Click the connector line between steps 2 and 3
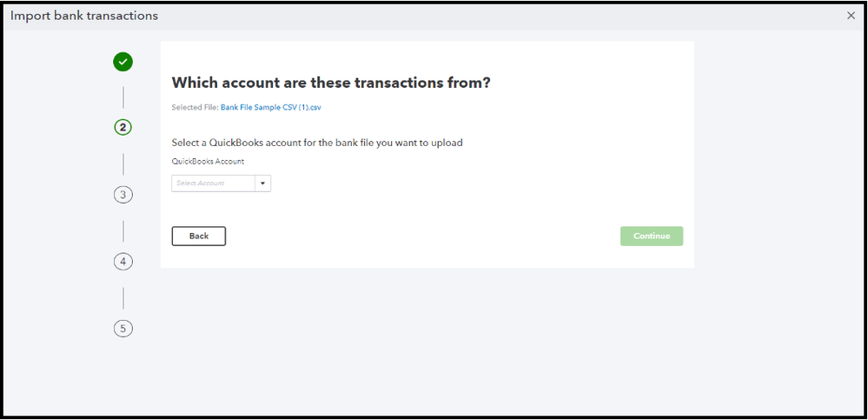The width and height of the screenshot is (868, 420). [x=123, y=163]
